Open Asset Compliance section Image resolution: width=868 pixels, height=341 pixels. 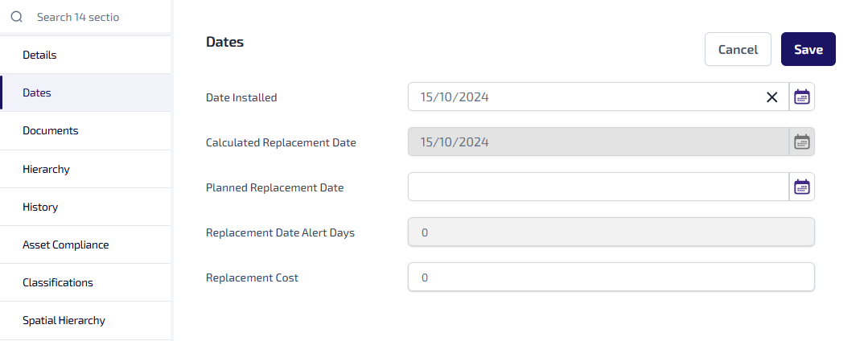[x=85, y=244]
